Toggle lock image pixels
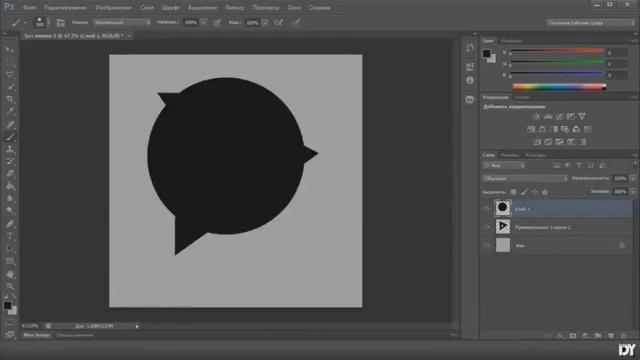The image size is (640, 360). coord(524,192)
